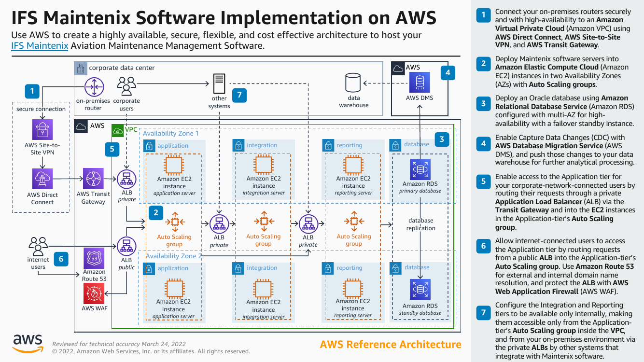Click the "secure connection" label

coord(41,109)
